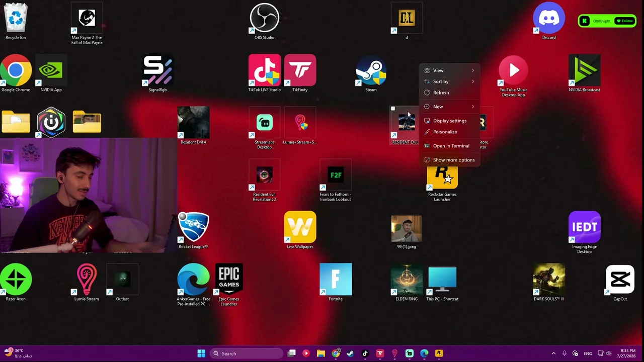Switch to Chrome on the taskbar

tap(336, 353)
